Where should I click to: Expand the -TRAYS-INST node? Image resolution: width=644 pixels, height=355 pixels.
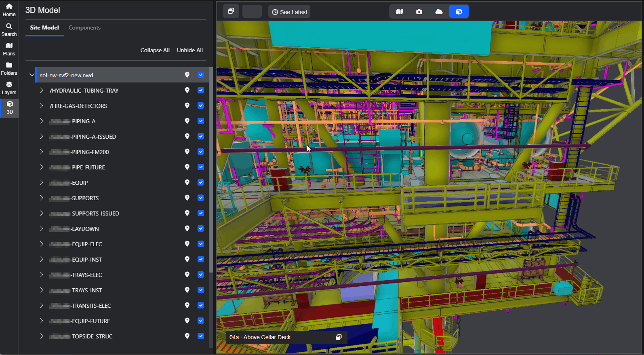click(41, 290)
